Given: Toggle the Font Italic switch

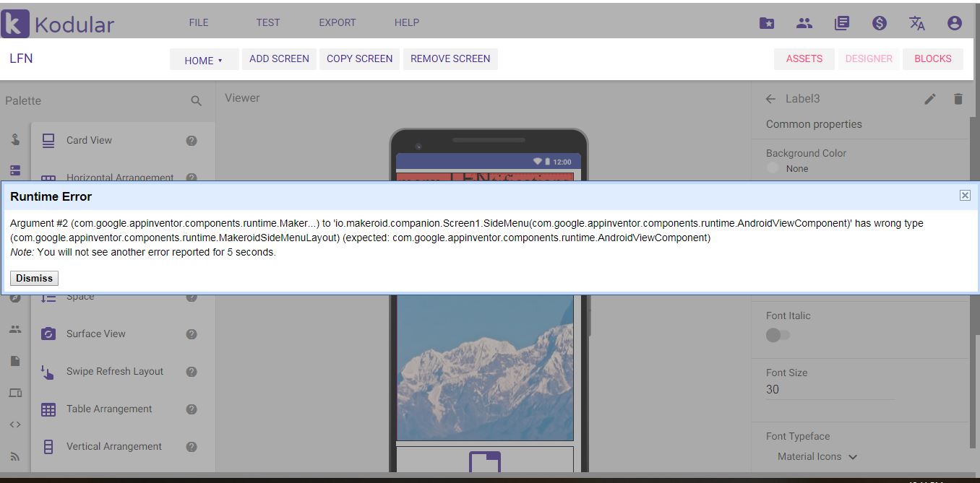Looking at the screenshot, I should [778, 335].
